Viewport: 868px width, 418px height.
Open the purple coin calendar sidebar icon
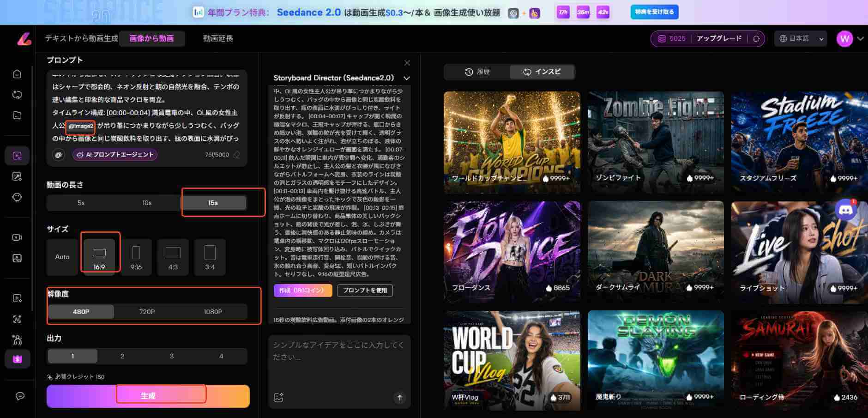pyautogui.click(x=18, y=359)
